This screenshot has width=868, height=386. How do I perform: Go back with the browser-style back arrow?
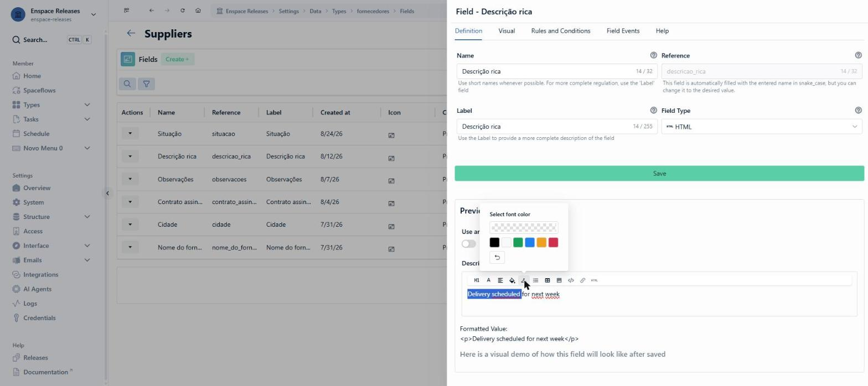click(x=151, y=11)
